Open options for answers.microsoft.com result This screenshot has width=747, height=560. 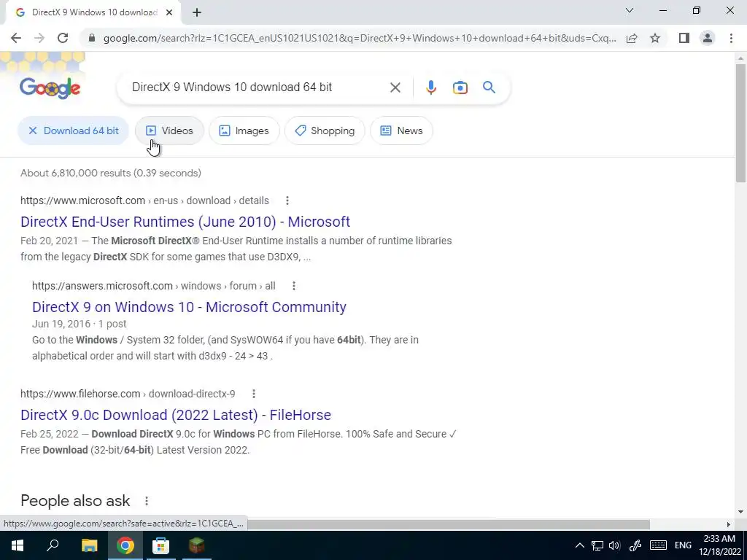click(x=293, y=286)
